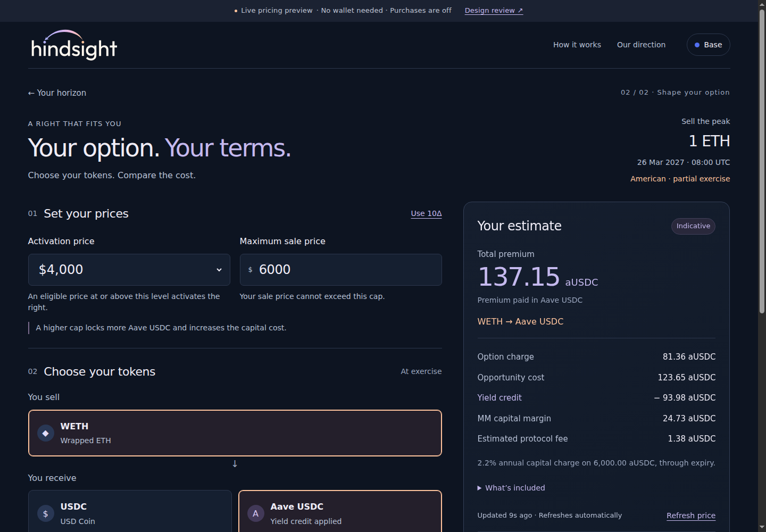
Task: Click the Maximum sale price field
Action: coord(341,270)
